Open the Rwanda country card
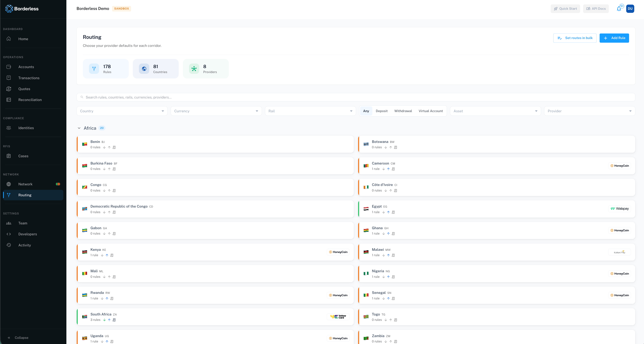 (x=215, y=295)
